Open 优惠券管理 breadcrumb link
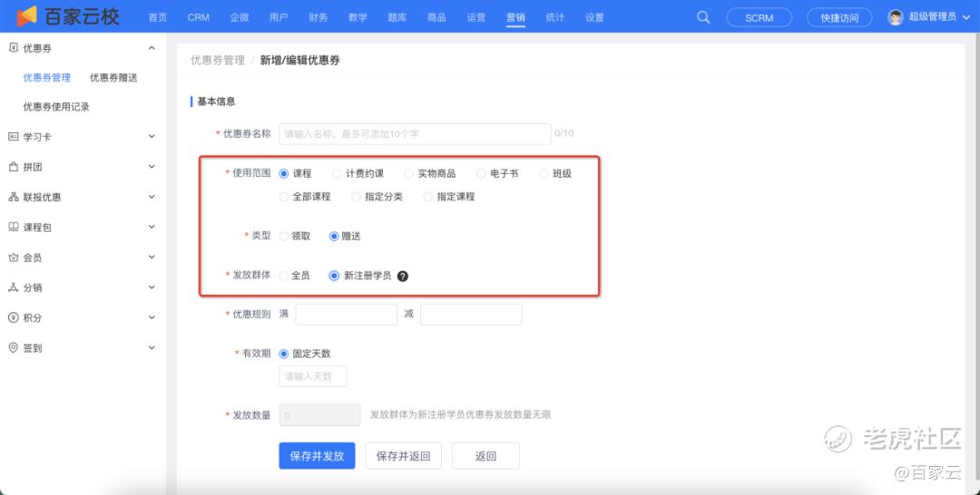Viewport: 980px width, 495px height. pyautogui.click(x=218, y=61)
